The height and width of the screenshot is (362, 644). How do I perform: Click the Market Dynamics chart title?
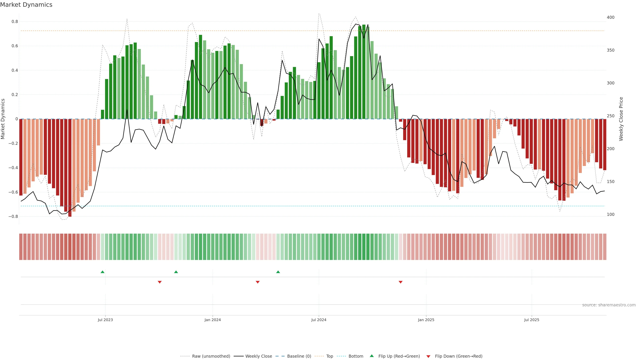tap(26, 5)
